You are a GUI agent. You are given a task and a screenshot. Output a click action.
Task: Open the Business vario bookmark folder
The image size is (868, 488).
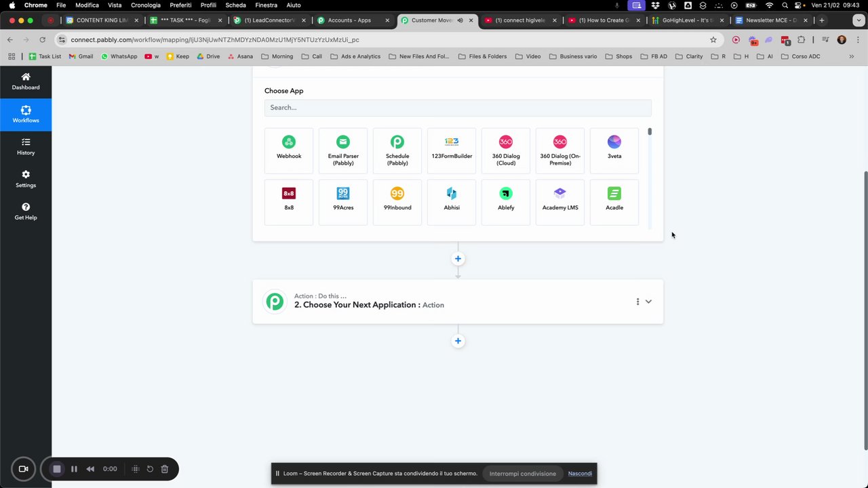pyautogui.click(x=573, y=56)
